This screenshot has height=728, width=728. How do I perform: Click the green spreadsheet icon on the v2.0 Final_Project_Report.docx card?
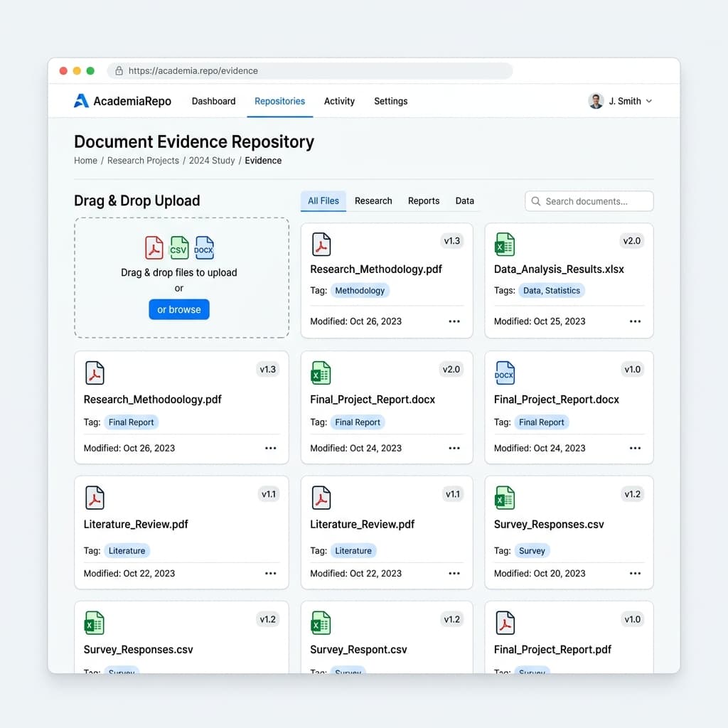321,373
